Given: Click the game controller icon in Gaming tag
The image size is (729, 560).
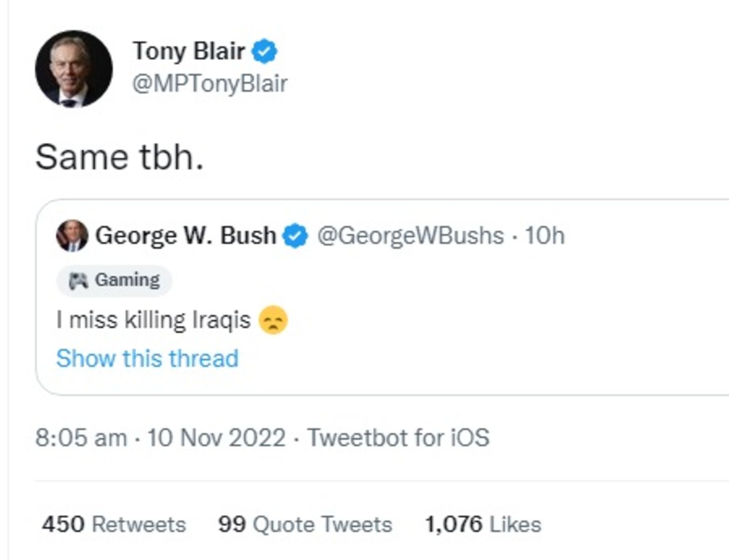Looking at the screenshot, I should click(x=78, y=280).
